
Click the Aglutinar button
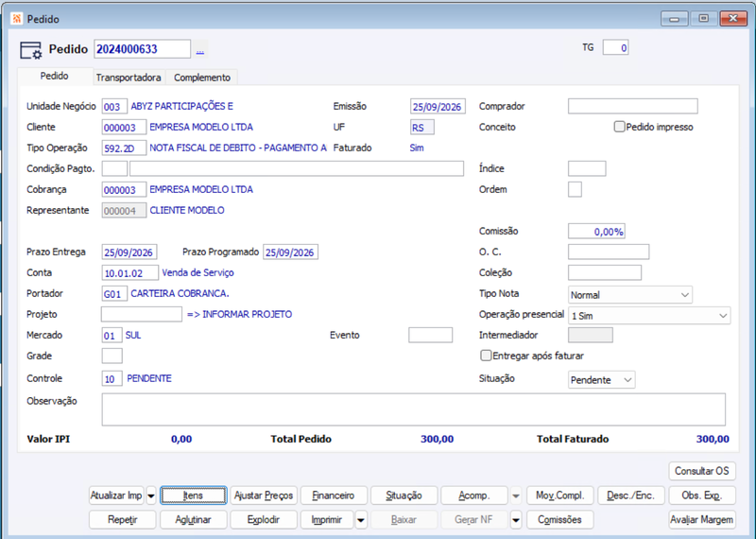[194, 520]
